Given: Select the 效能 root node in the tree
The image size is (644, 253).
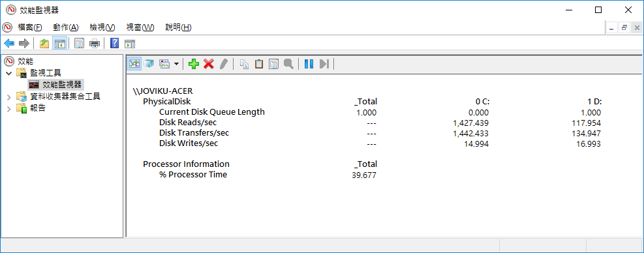Looking at the screenshot, I should coord(25,61).
